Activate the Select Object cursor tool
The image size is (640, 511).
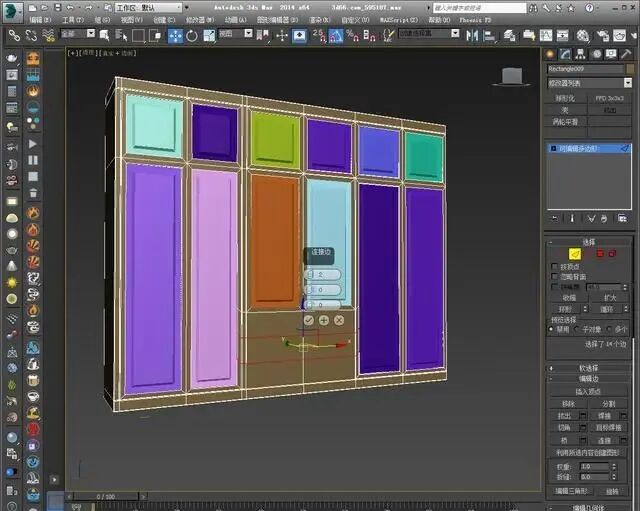(x=104, y=36)
